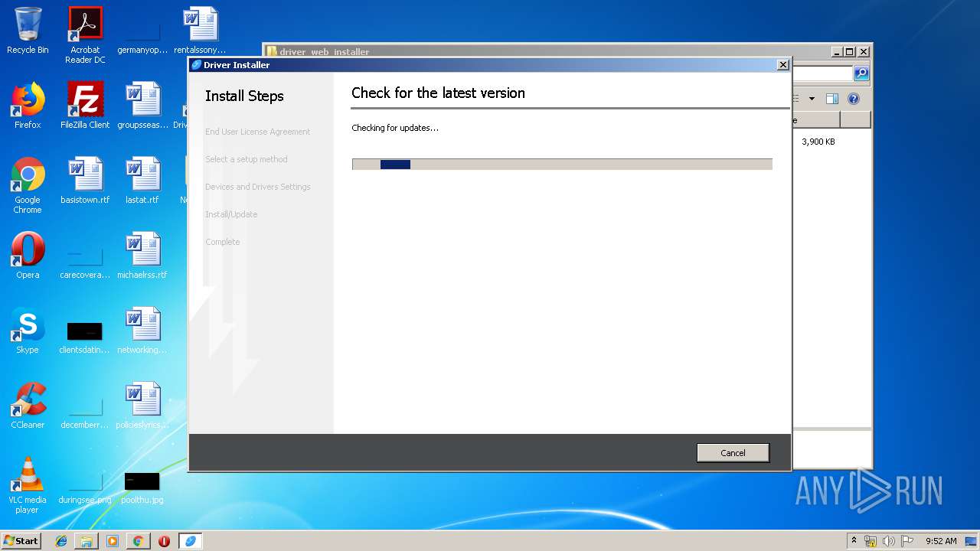Launch Internet Explorer from taskbar
Viewport: 980px width, 551px height.
pos(61,541)
